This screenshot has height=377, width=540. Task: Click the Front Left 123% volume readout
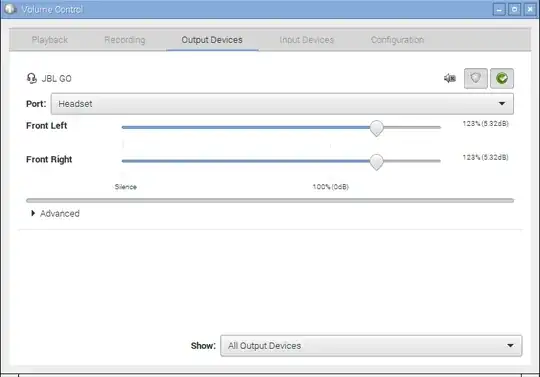click(x=485, y=124)
